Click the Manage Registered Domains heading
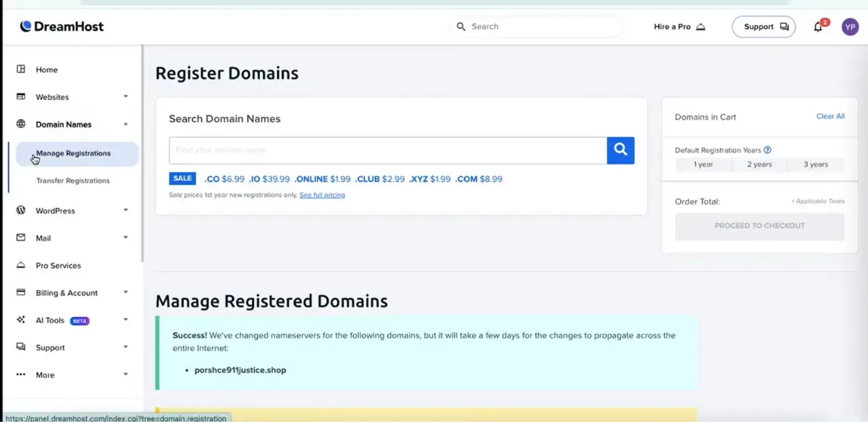The image size is (868, 422). pos(271,301)
